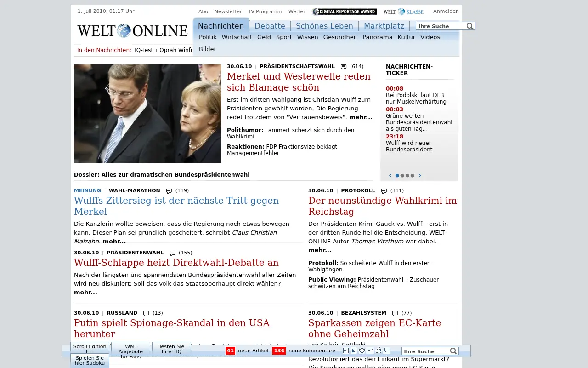This screenshot has width=588, height=368.
Task: Toggle Scroll Edition Ein button
Action: coord(90,349)
